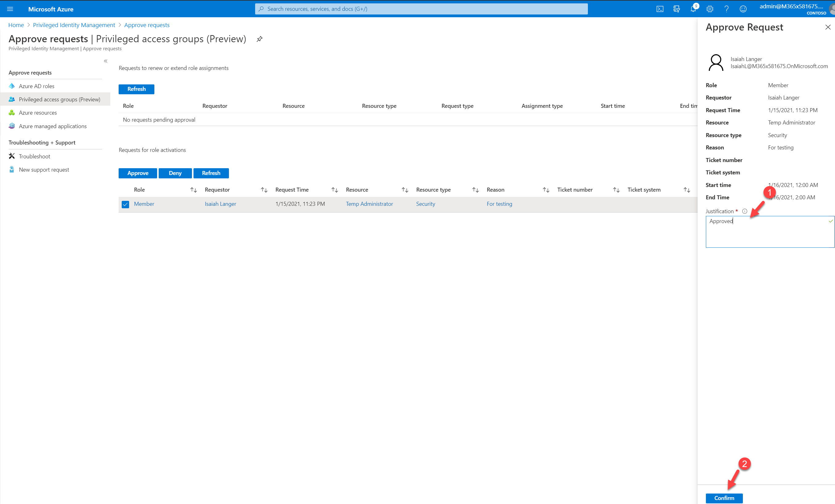
Task: Sort role activations by Ticket number
Action: [x=616, y=190]
